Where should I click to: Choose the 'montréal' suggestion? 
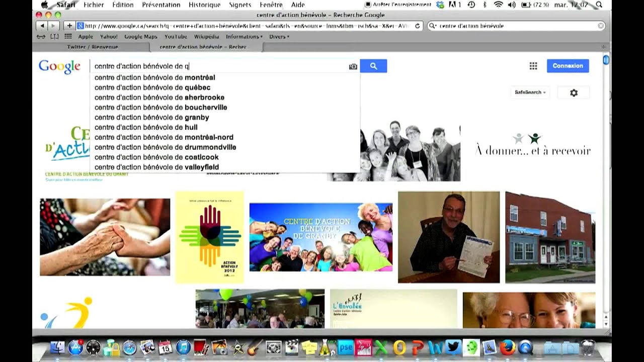225,77
